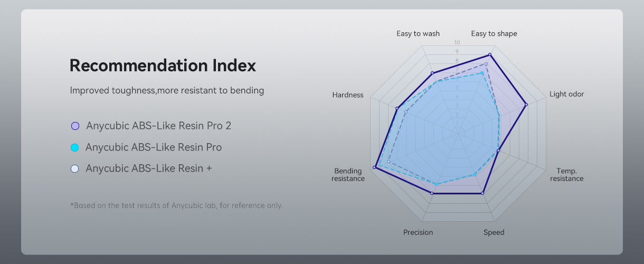Click the Easy to wash axis label

(418, 34)
